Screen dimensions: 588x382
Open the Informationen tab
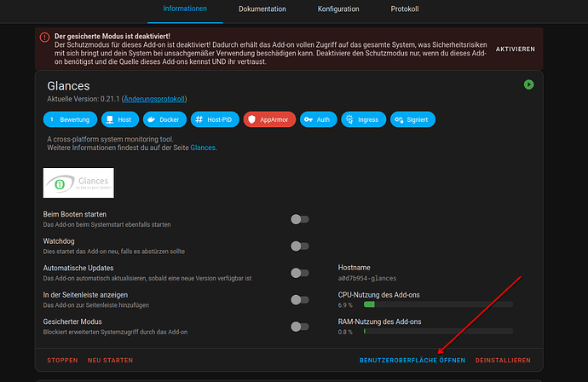point(185,9)
